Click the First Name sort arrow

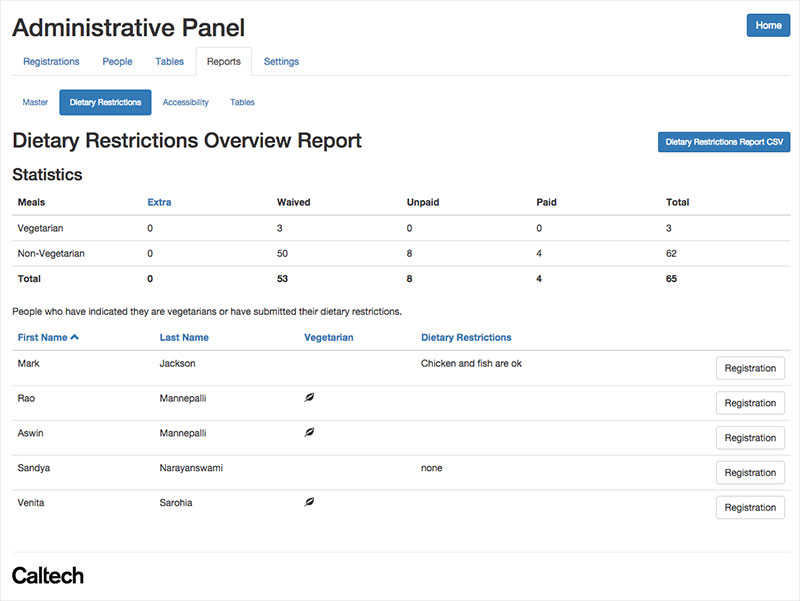point(74,337)
